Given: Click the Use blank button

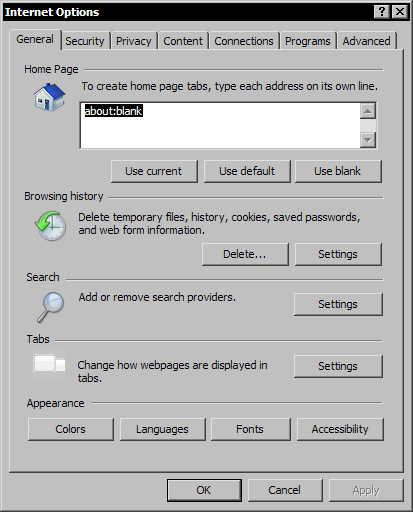Looking at the screenshot, I should (x=338, y=171).
